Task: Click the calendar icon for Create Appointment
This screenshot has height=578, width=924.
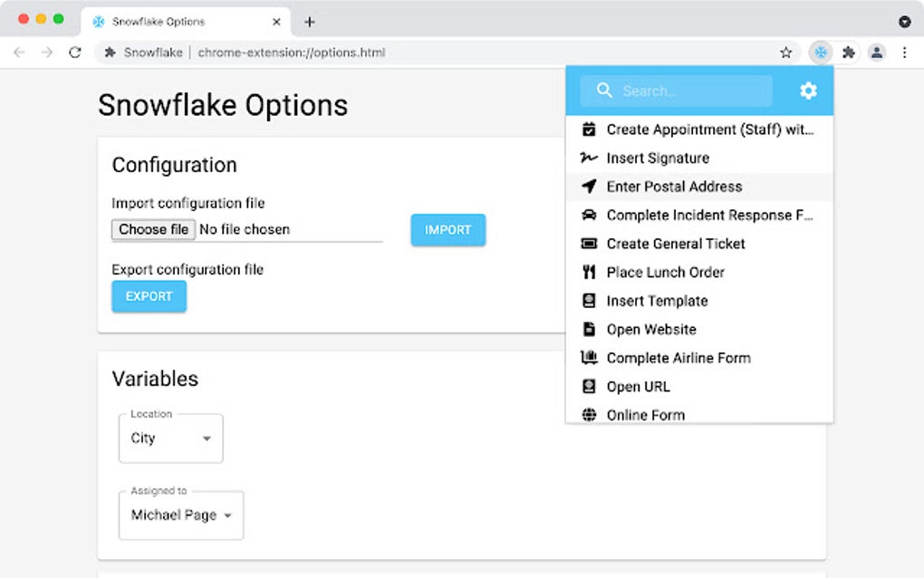Action: coord(590,129)
